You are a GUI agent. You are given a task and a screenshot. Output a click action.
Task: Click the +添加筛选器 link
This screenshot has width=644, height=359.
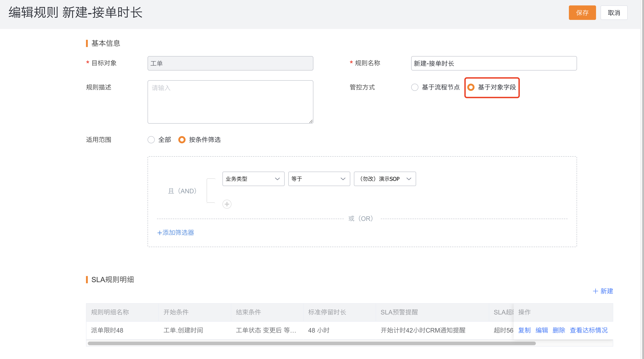(176, 233)
